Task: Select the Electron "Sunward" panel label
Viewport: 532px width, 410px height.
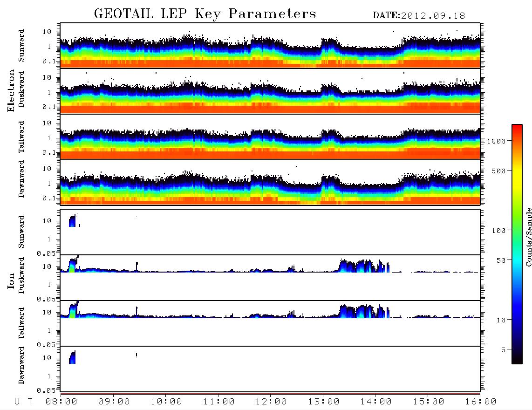Action: 21,46
